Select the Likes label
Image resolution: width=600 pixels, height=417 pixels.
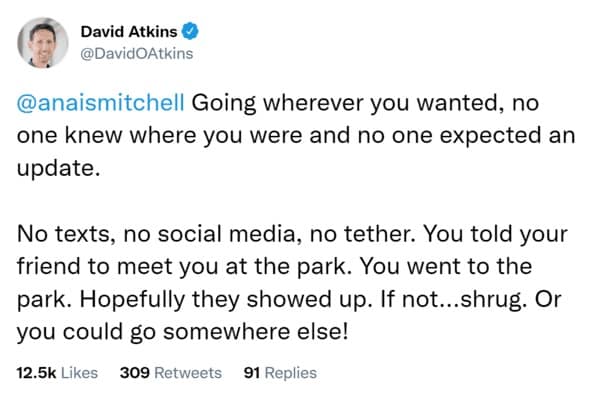(78, 373)
